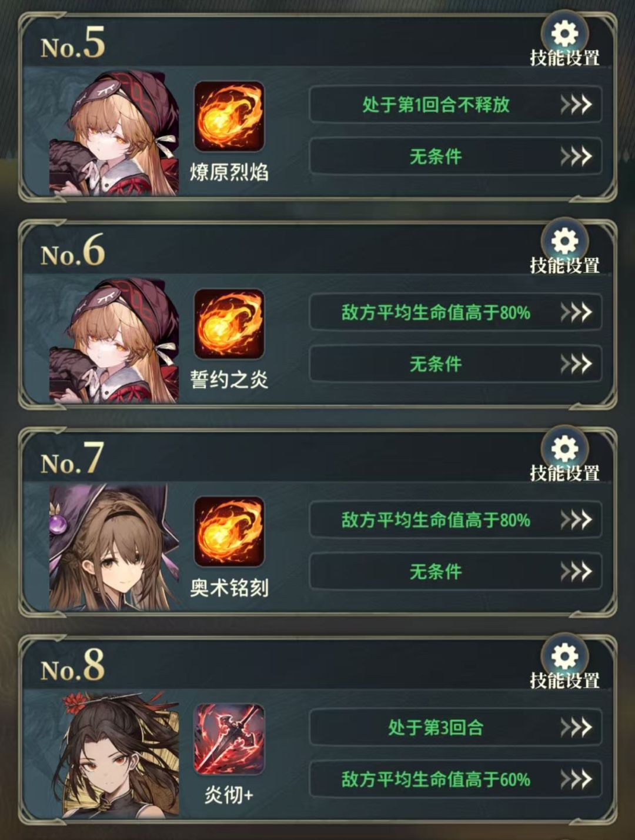Image resolution: width=635 pixels, height=840 pixels.
Task: Expand the 处于第3回合 condition arrows
Action: click(576, 728)
